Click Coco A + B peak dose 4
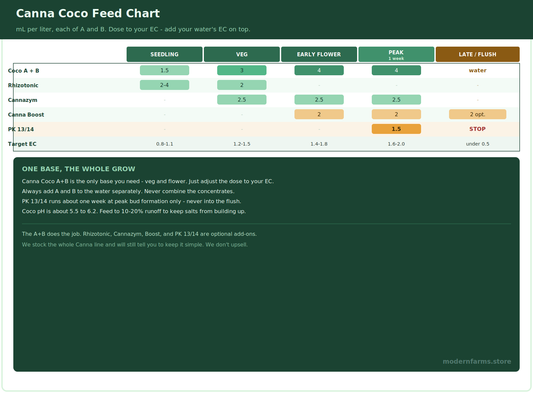This screenshot has width=533, height=393. (x=396, y=70)
